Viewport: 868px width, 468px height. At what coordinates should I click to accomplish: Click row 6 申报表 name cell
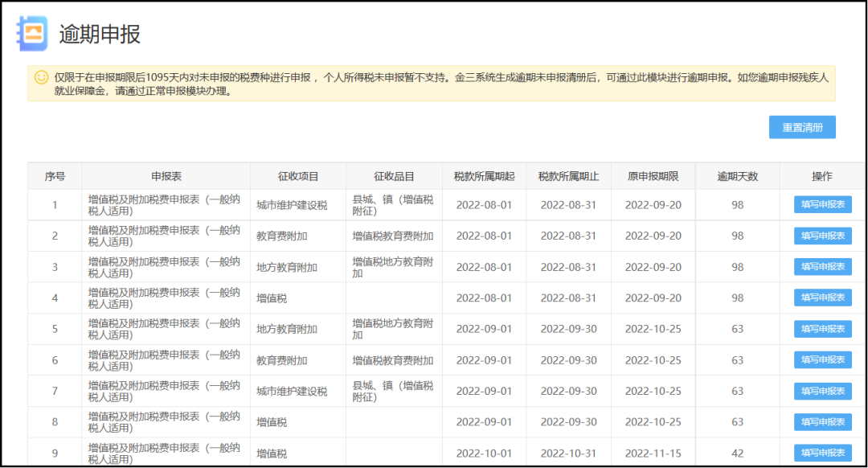[x=165, y=360]
